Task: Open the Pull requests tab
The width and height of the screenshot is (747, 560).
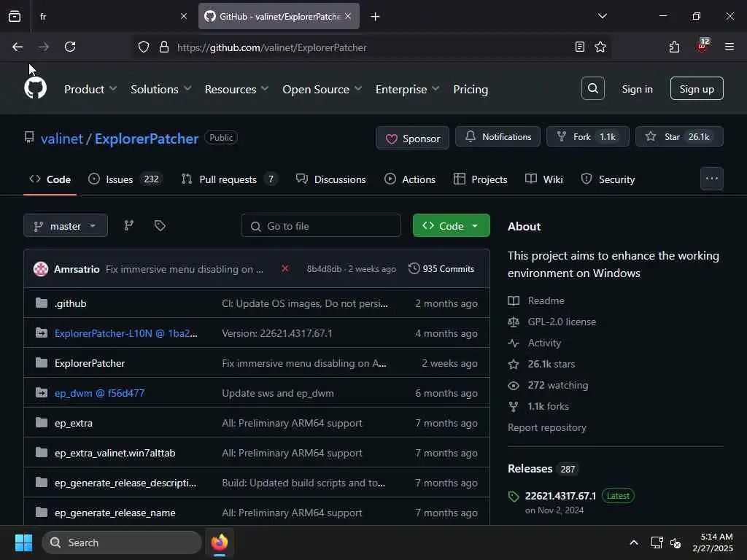Action: pyautogui.click(x=229, y=179)
